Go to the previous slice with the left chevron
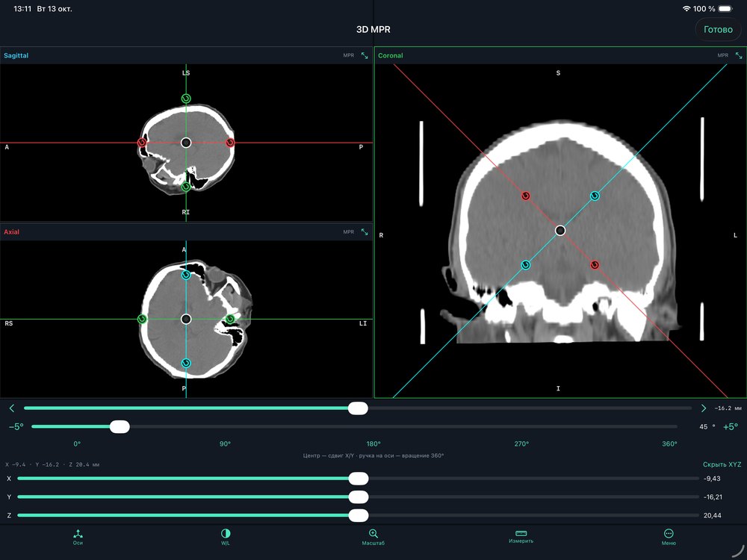The height and width of the screenshot is (560, 747). [12, 408]
